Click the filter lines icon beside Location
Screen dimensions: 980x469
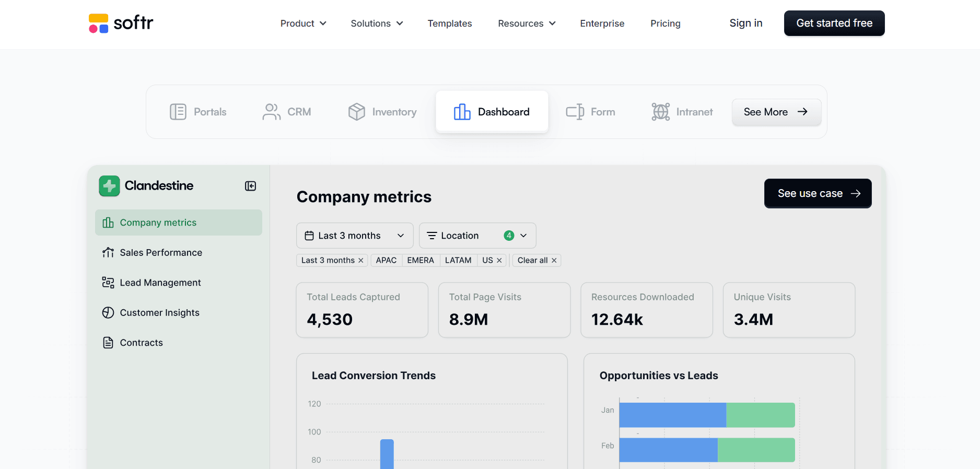(x=432, y=236)
